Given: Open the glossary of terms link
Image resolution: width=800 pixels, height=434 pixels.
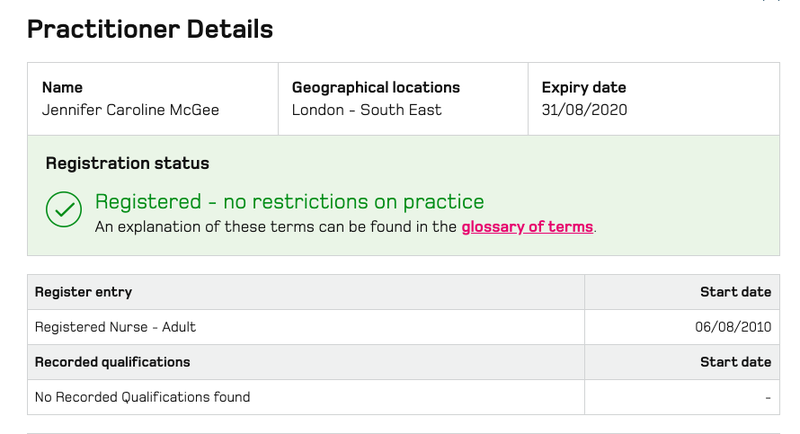Looking at the screenshot, I should pyautogui.click(x=527, y=226).
